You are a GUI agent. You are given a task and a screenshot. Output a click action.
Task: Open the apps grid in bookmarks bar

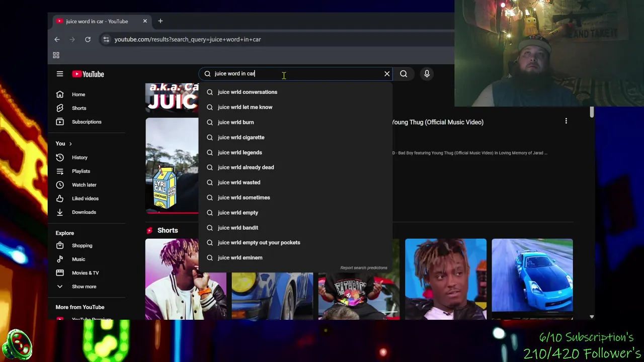point(56,55)
